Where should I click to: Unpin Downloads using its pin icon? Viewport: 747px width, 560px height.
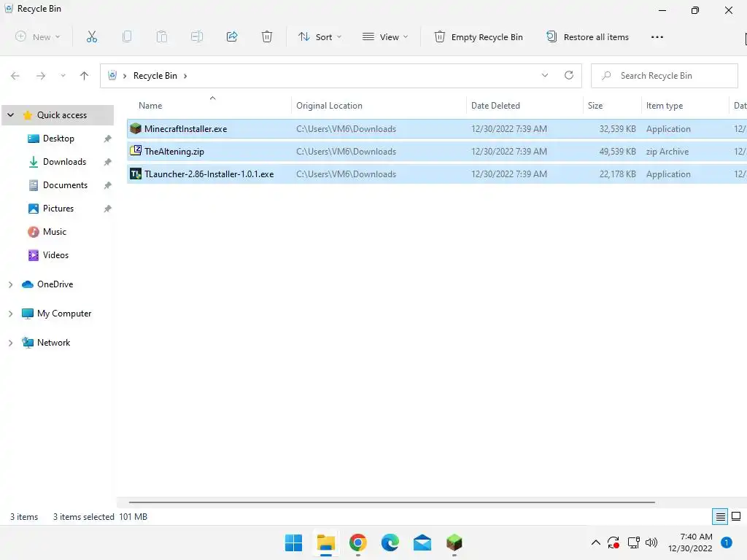coord(108,162)
